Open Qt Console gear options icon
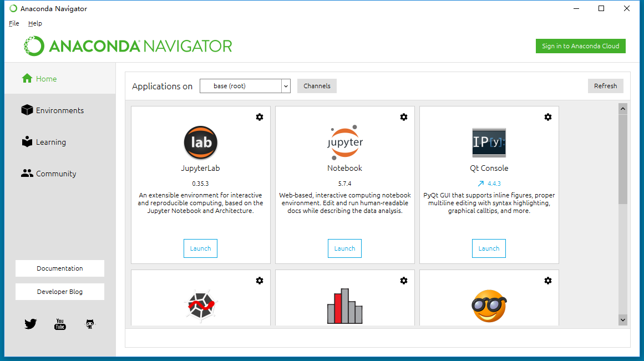The width and height of the screenshot is (644, 361). 548,117
